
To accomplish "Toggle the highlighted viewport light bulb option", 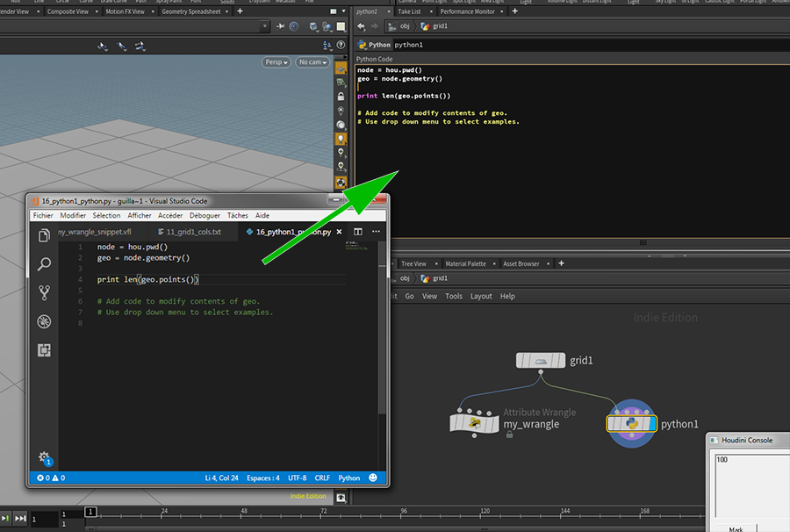I will pos(341,139).
